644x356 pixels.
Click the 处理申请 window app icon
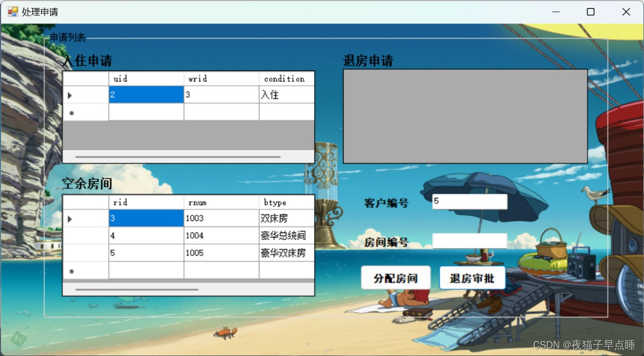[x=13, y=12]
